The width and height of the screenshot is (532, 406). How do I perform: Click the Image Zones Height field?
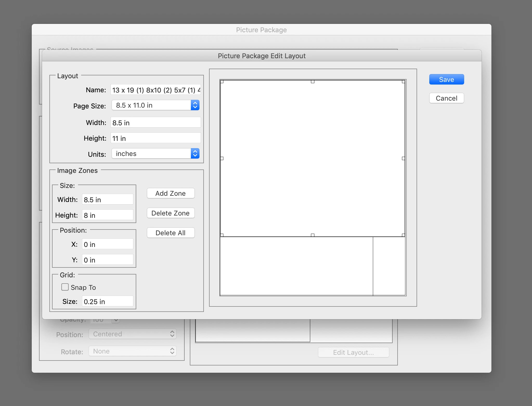point(107,215)
